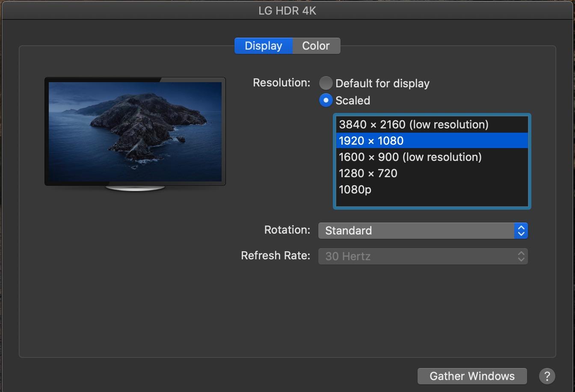Click the Rotation: label

(x=287, y=230)
